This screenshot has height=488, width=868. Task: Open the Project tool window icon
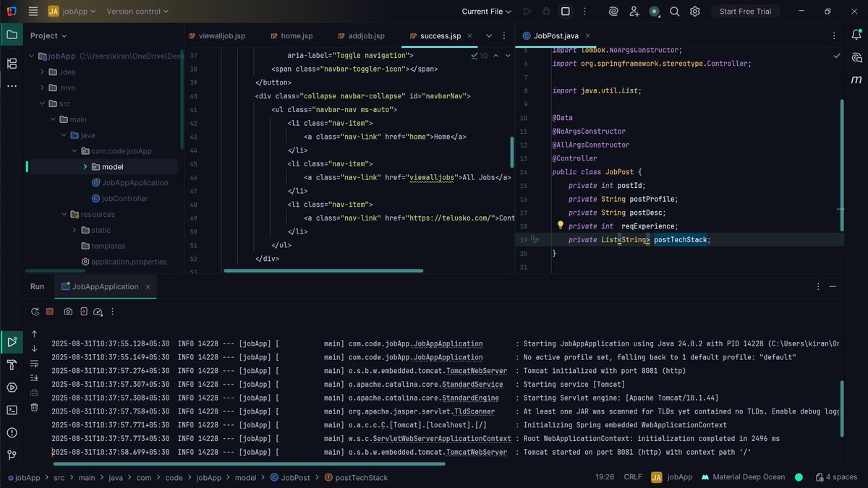point(12,35)
